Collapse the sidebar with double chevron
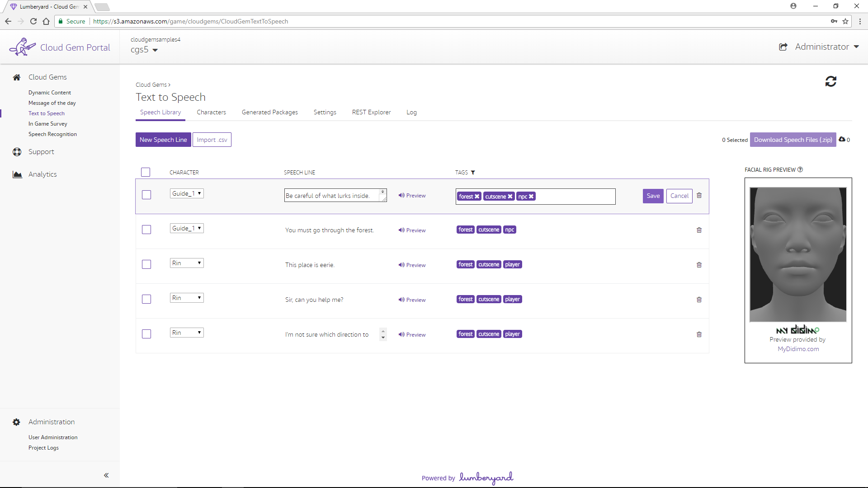Viewport: 868px width, 488px height. point(106,475)
